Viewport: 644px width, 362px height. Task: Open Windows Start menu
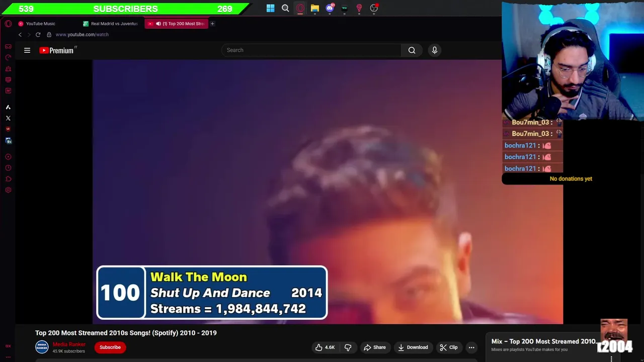click(271, 8)
